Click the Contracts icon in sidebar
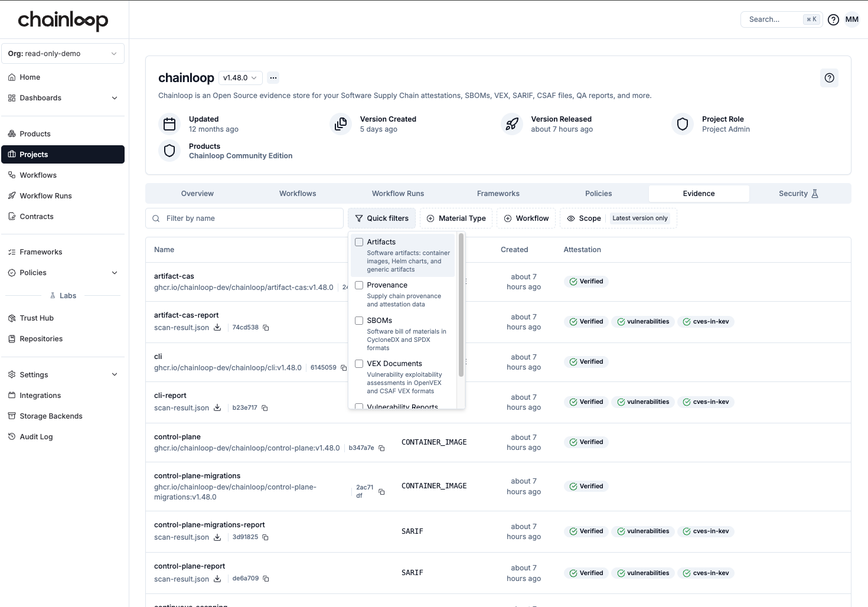The height and width of the screenshot is (607, 868). (x=12, y=217)
